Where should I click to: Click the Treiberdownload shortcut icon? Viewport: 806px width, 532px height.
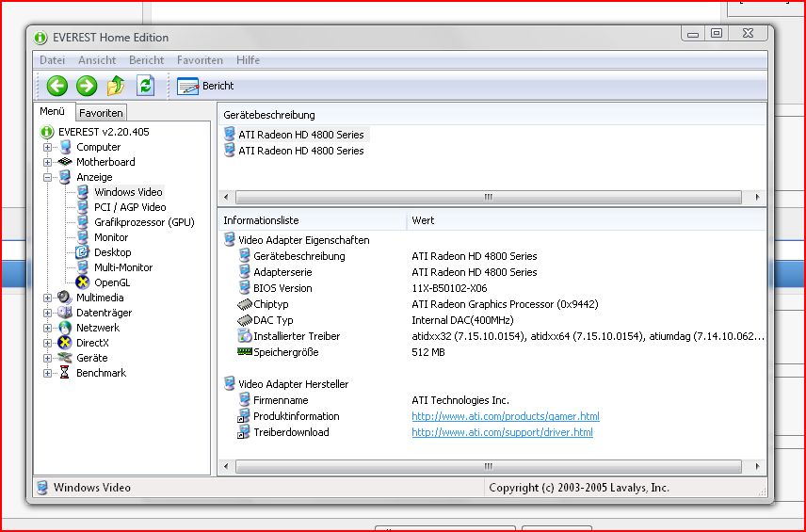[x=244, y=432]
